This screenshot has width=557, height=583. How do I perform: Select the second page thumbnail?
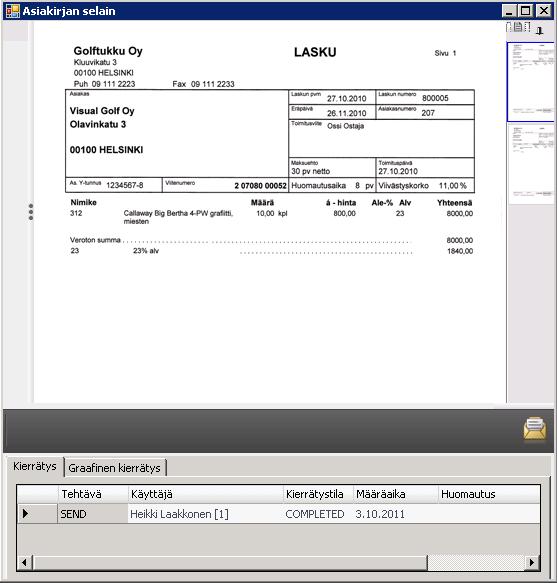531,164
